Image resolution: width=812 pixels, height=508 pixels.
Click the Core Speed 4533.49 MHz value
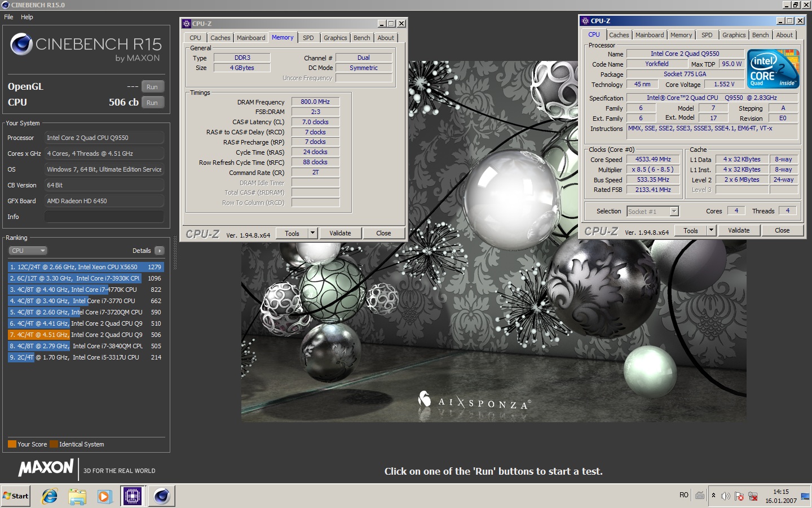tap(653, 159)
